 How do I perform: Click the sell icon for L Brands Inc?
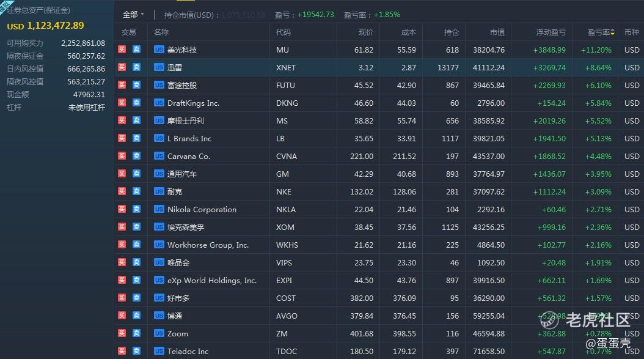click(x=136, y=138)
